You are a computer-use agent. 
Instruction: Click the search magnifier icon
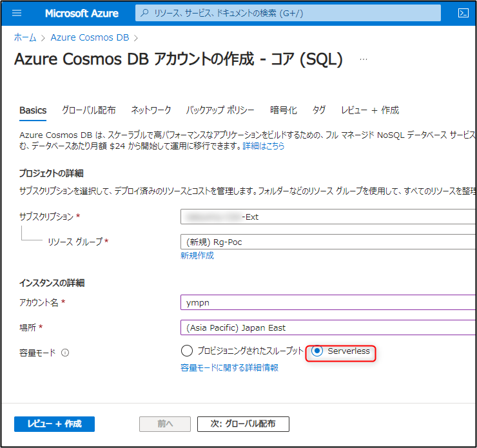145,13
